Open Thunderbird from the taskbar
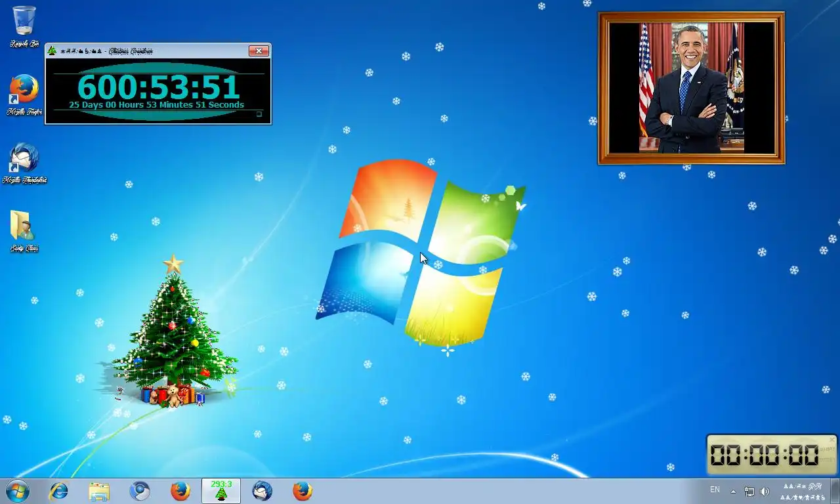The height and width of the screenshot is (504, 840). pos(262,491)
